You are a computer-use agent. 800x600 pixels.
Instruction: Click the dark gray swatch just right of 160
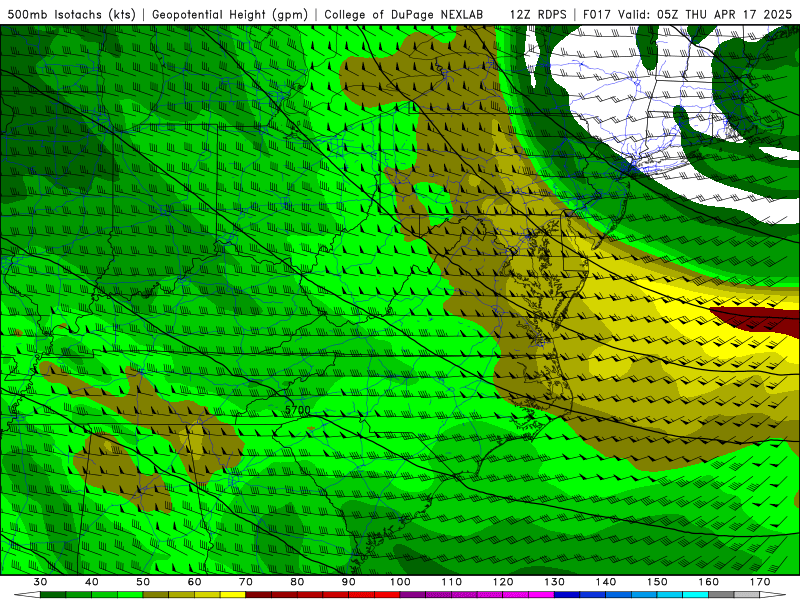(721, 594)
